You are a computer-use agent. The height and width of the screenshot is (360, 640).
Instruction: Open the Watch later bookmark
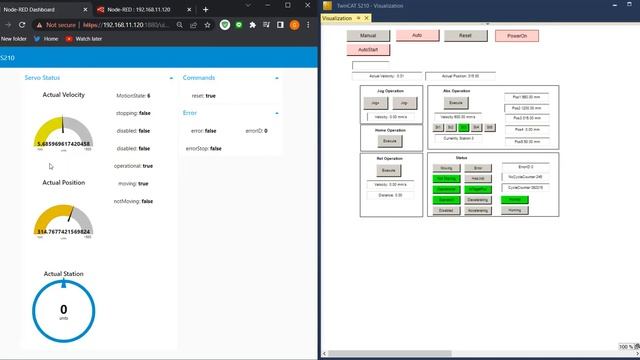(84, 39)
